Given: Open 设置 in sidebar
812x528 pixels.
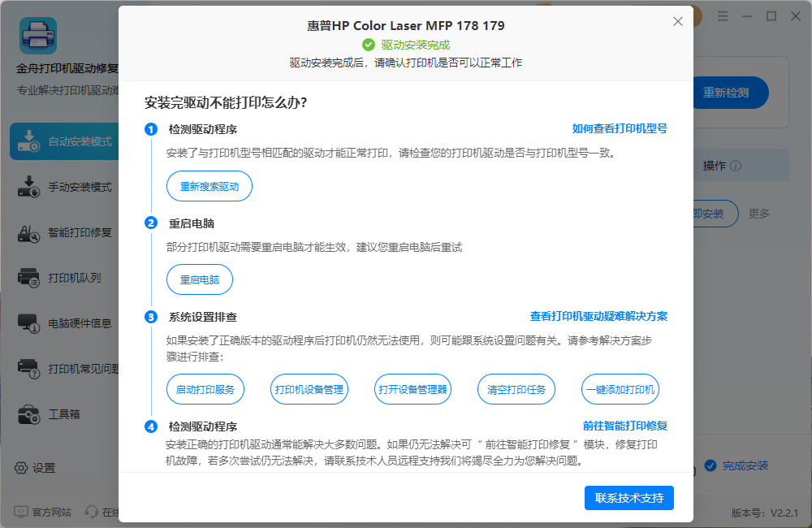Looking at the screenshot, I should (x=35, y=468).
